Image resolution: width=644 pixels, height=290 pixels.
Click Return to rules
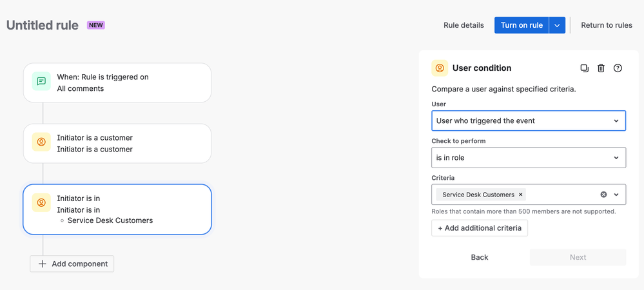(x=607, y=25)
